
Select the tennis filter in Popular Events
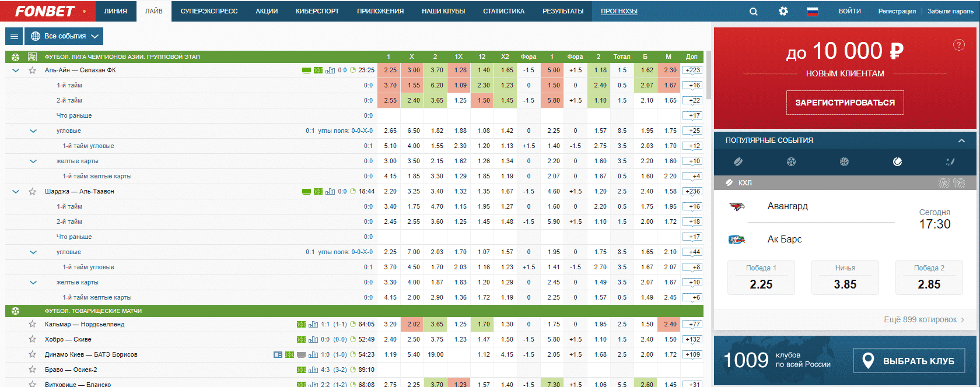click(897, 161)
